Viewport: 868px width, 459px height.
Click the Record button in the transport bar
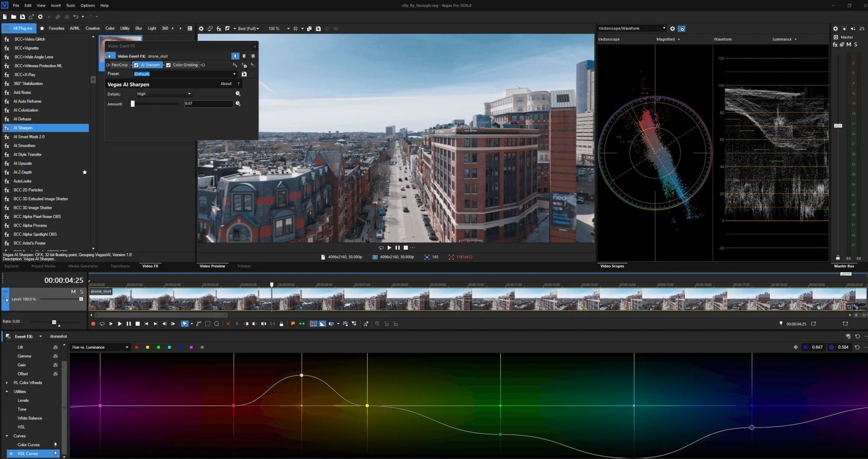93,324
